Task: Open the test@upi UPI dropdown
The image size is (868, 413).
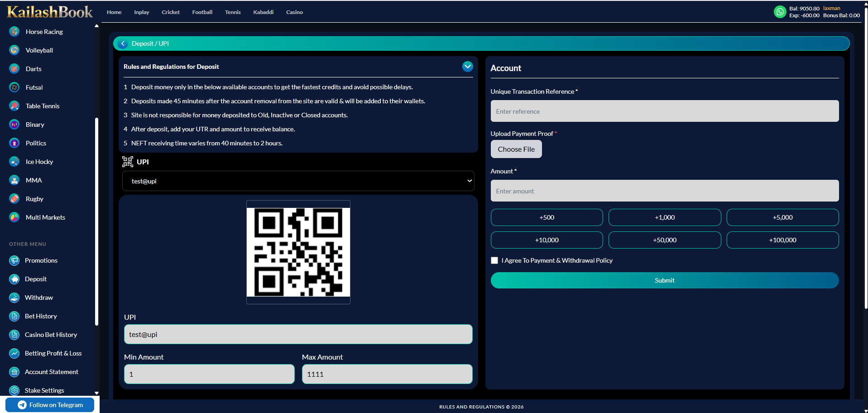Action: (x=298, y=181)
